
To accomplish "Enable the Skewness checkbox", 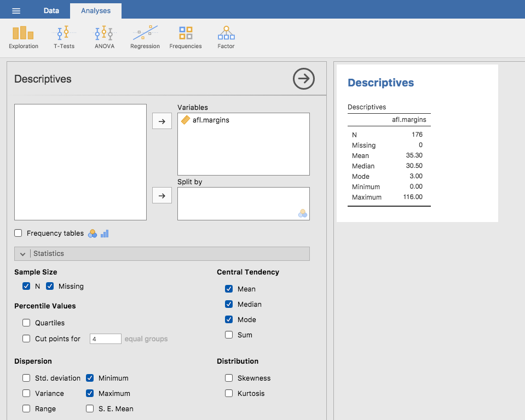I will (229, 378).
